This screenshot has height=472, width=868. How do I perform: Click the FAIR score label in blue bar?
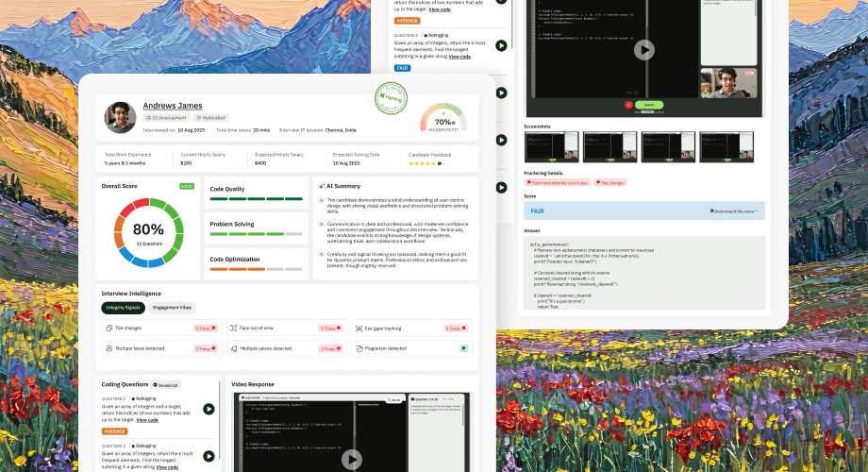coord(537,211)
